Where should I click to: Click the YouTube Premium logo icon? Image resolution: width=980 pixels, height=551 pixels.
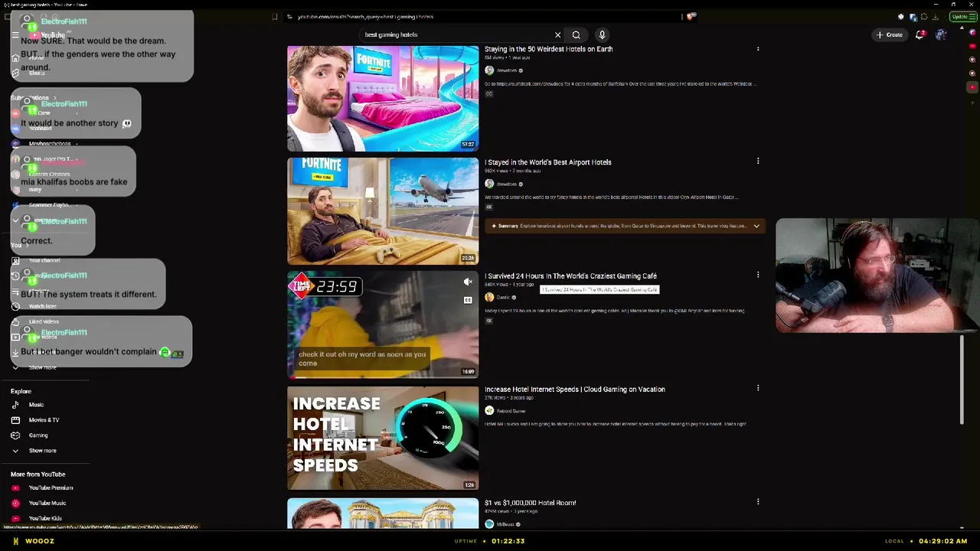click(x=15, y=487)
